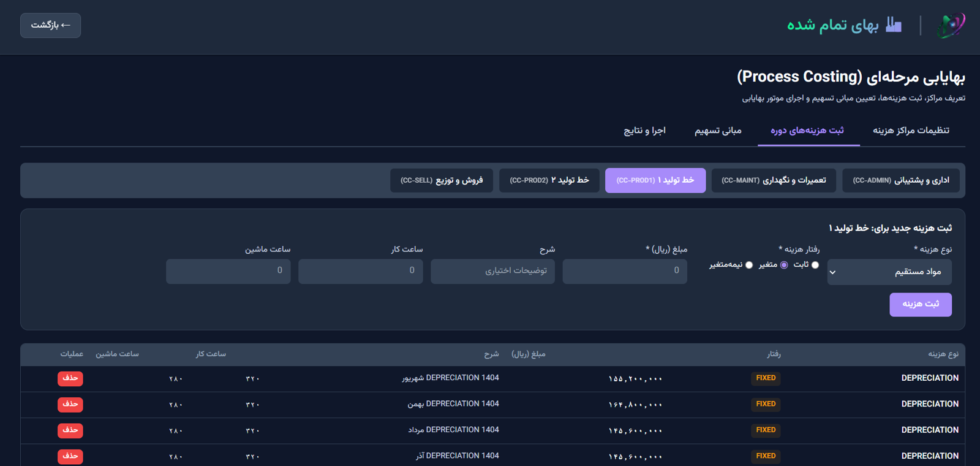The width and height of the screenshot is (980, 466).
Task: Click the factory icon beside بهای تمام شده
Action: (x=894, y=25)
